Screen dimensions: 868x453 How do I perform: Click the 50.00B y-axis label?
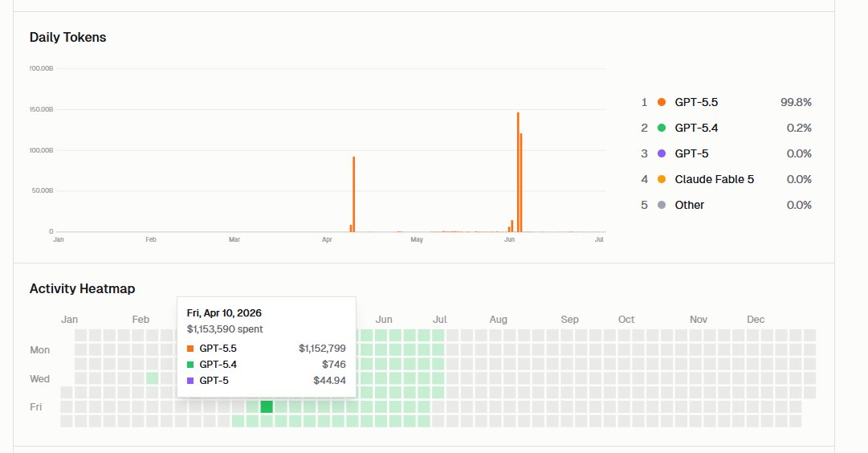point(43,190)
